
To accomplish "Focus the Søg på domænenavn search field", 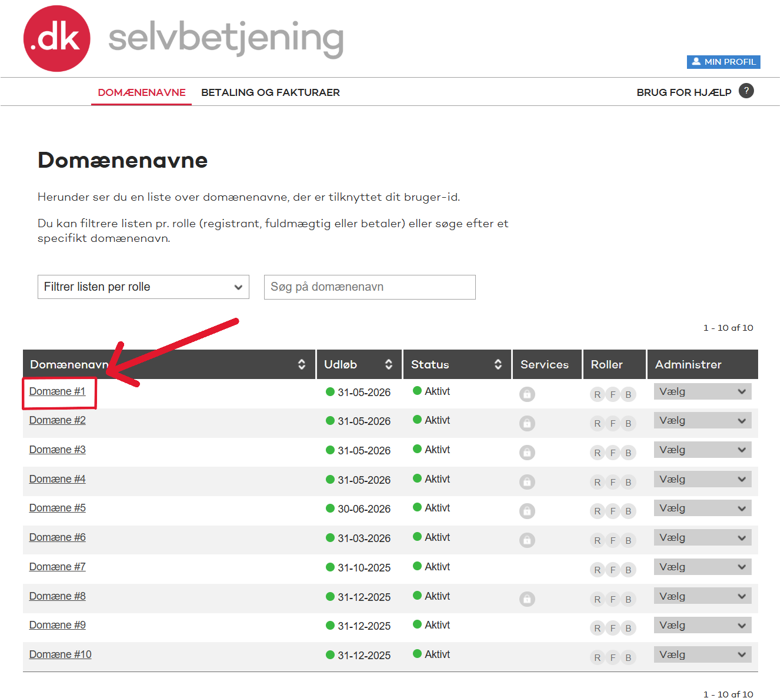I will click(370, 287).
